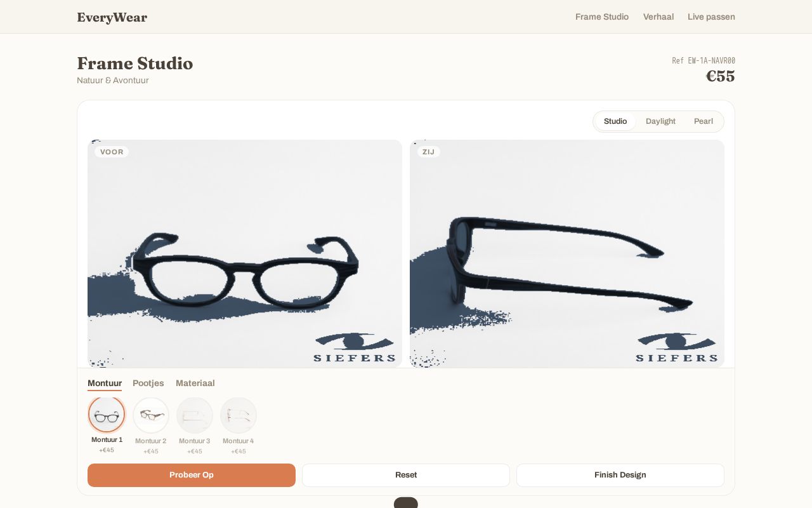812x508 pixels.
Task: Switch to Studio lighting mode
Action: (x=615, y=121)
